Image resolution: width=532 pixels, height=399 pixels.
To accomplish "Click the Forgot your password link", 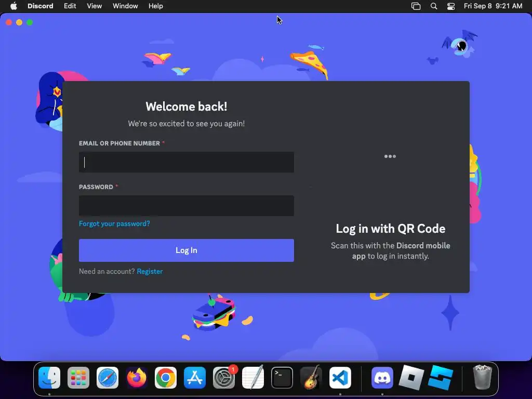I will point(114,223).
